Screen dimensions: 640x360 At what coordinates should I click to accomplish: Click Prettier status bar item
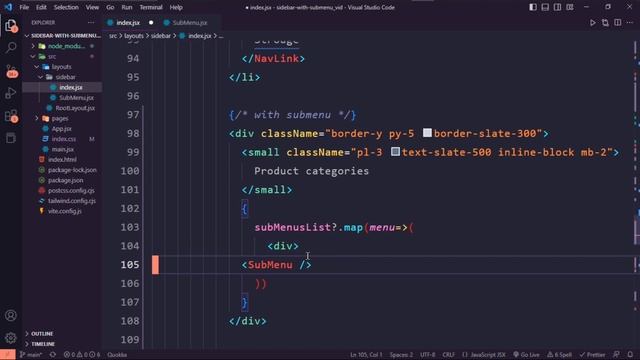point(592,355)
